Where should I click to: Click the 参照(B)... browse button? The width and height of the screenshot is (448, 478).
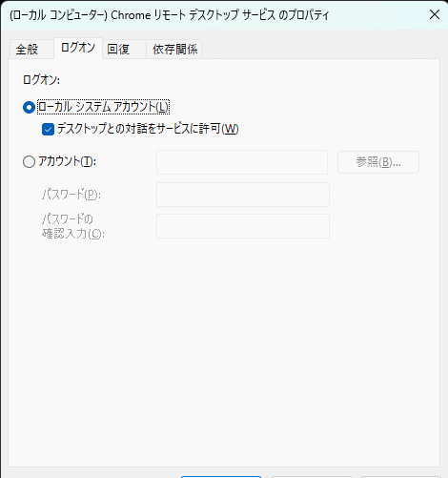(378, 162)
